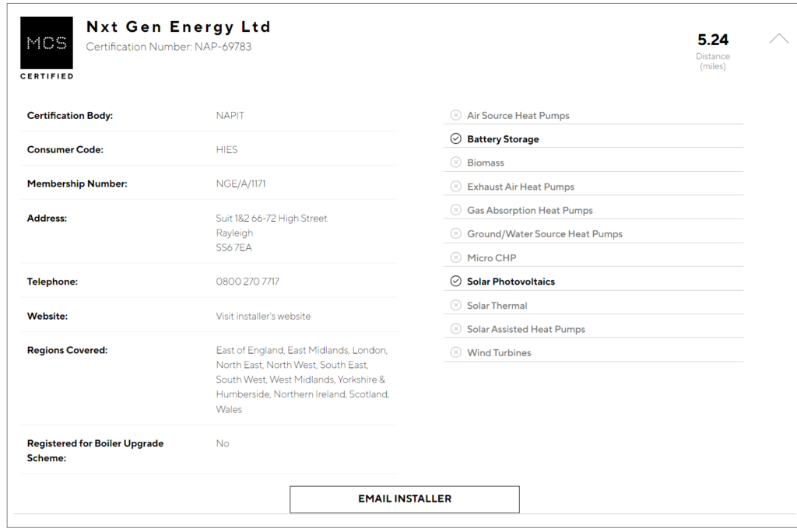797x532 pixels.
Task: Click the Air Source Heat Pumps cross icon
Action: point(456,115)
